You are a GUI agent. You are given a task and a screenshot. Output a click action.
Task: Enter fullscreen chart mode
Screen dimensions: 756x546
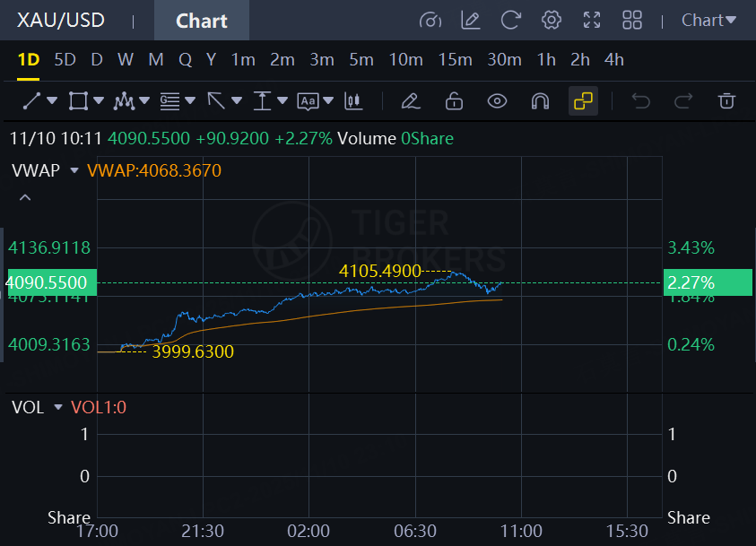(592, 20)
